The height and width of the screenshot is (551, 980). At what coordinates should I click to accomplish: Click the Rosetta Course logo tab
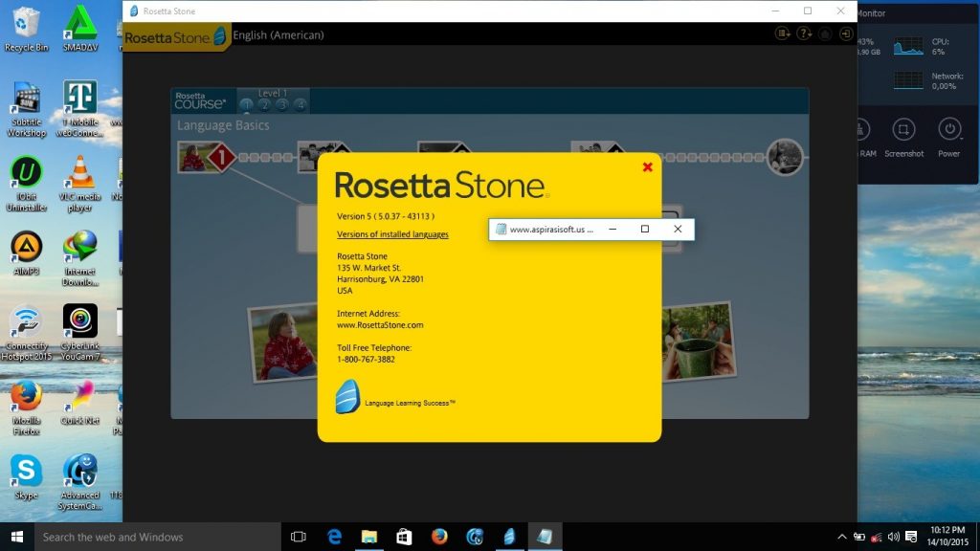[200, 100]
